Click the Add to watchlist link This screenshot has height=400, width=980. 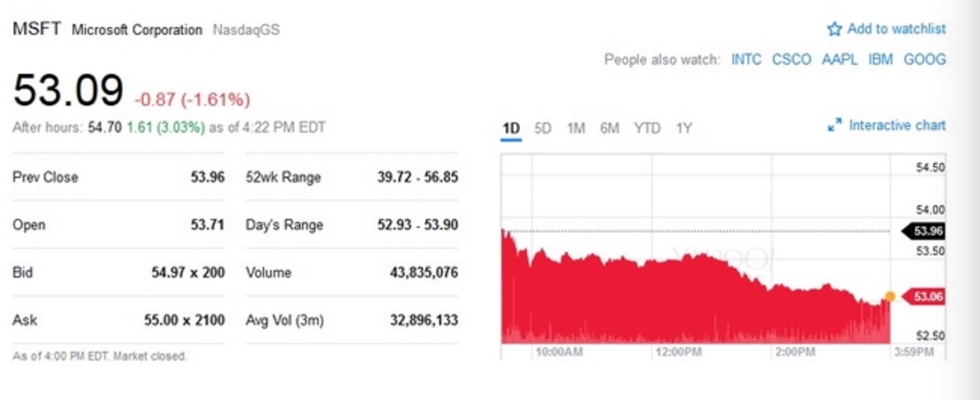(x=896, y=29)
